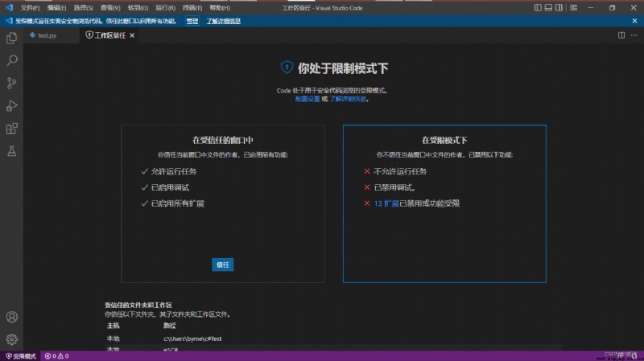Viewport: 644px width, 361px height.
Task: Open the 帮助(H) menu
Action: pos(219,8)
